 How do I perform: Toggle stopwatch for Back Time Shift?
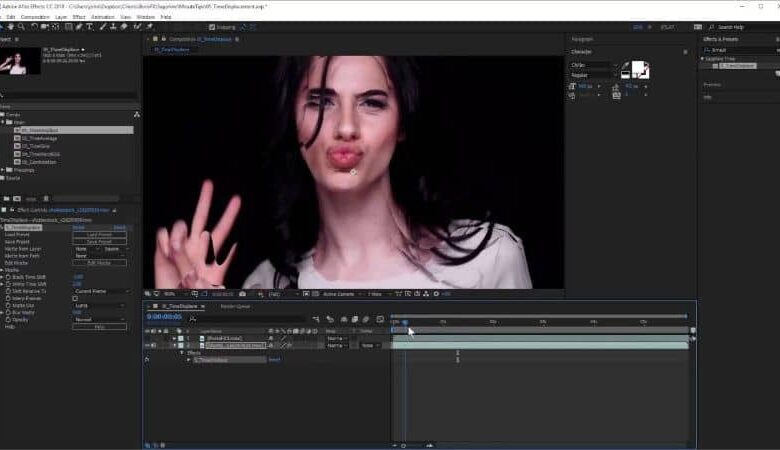(x=8, y=277)
